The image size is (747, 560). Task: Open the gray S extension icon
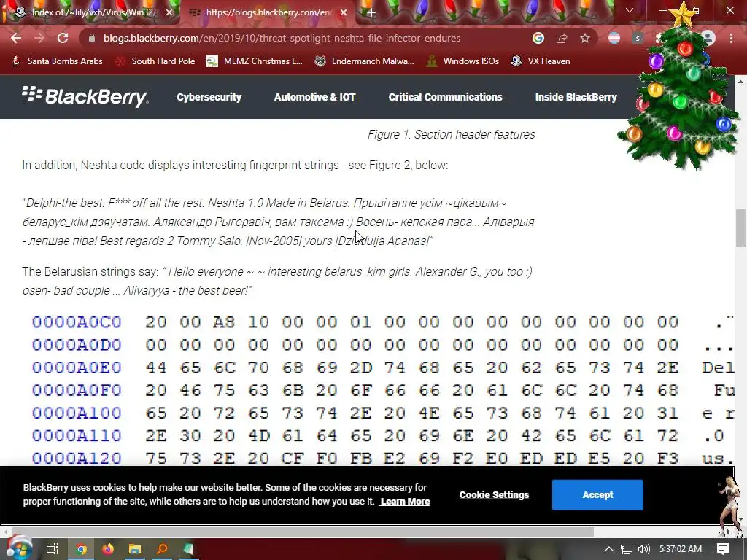[638, 38]
